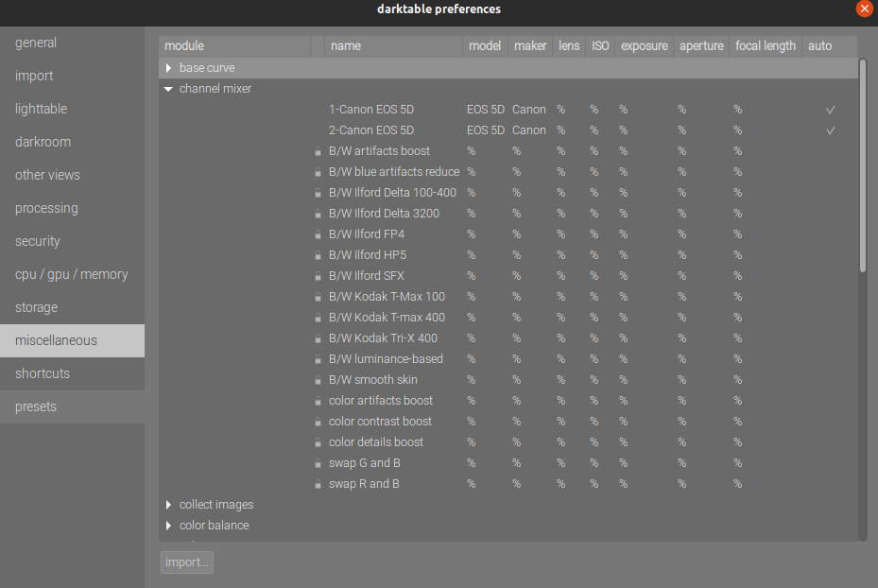
Task: Click the focal length column header
Action: tap(766, 46)
